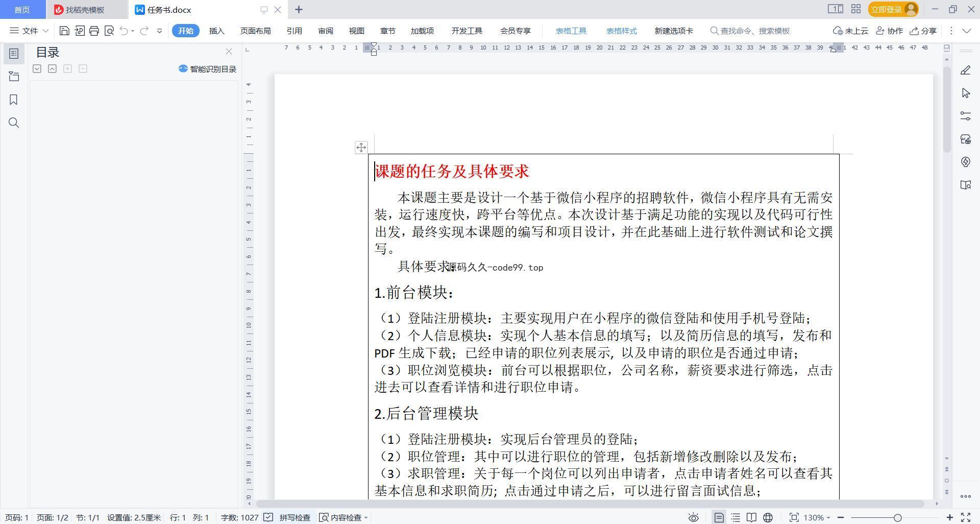Collapse the ribbon with the chevron at top right
The height and width of the screenshot is (524, 980).
click(966, 31)
